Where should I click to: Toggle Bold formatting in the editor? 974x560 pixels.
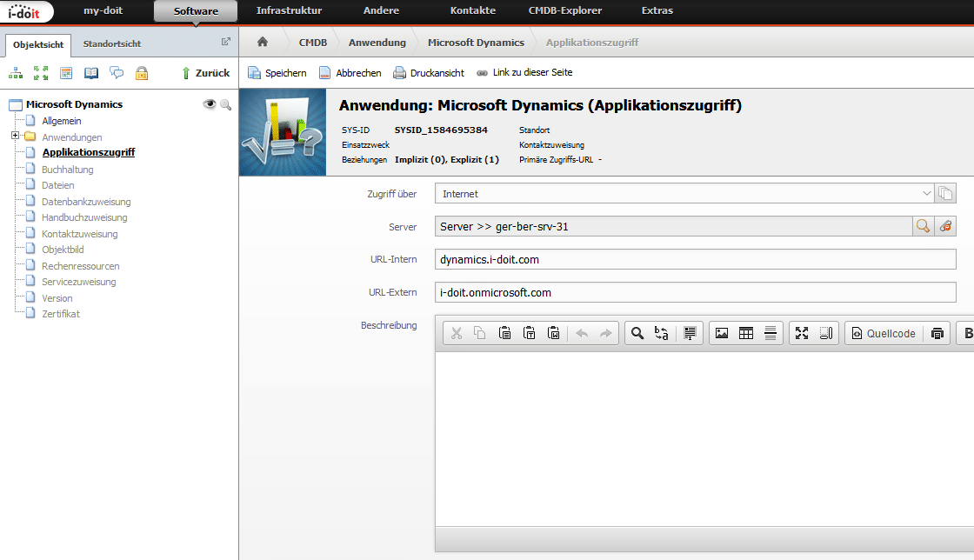[x=968, y=333]
